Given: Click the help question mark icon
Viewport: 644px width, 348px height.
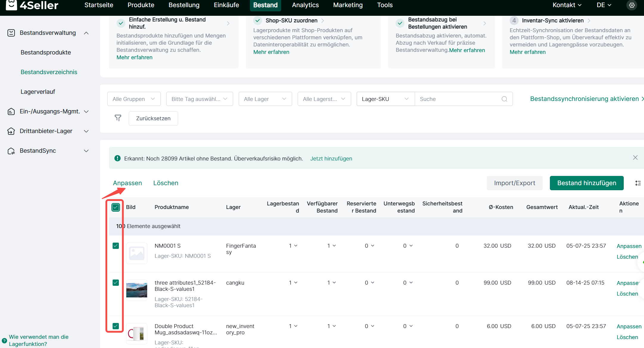Looking at the screenshot, I should pyautogui.click(x=4, y=341).
